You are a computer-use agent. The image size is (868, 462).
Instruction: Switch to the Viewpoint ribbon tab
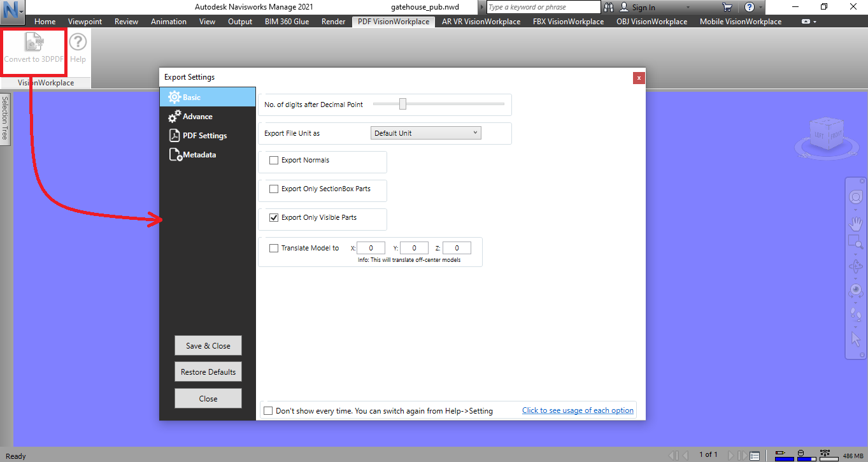pos(85,22)
